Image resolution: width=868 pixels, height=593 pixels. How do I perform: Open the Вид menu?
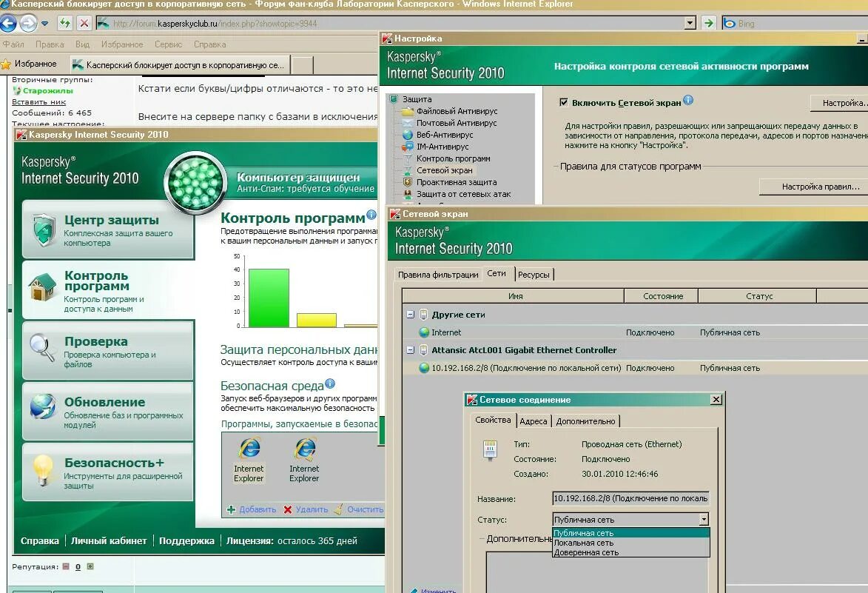pyautogui.click(x=82, y=44)
